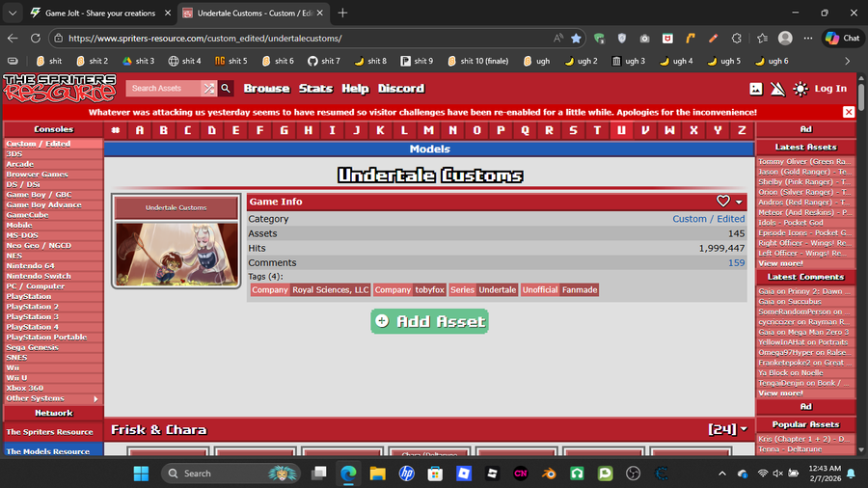Show more bookmarks with overflow chevron
The height and width of the screenshot is (488, 868).
(848, 61)
